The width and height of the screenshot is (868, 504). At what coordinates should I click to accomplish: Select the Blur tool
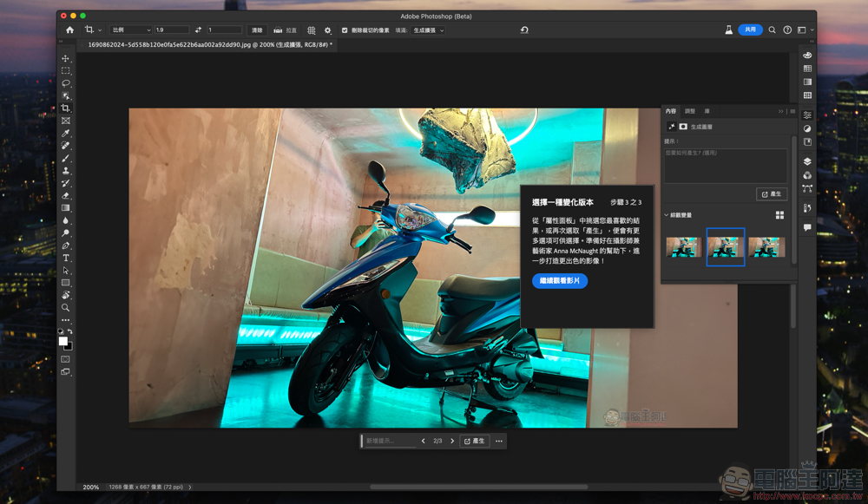[66, 220]
